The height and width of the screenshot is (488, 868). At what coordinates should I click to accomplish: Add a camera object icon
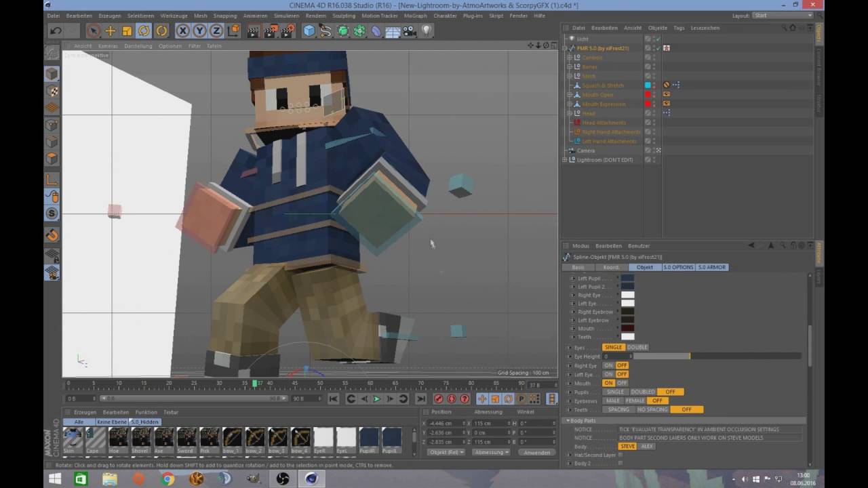coord(410,30)
